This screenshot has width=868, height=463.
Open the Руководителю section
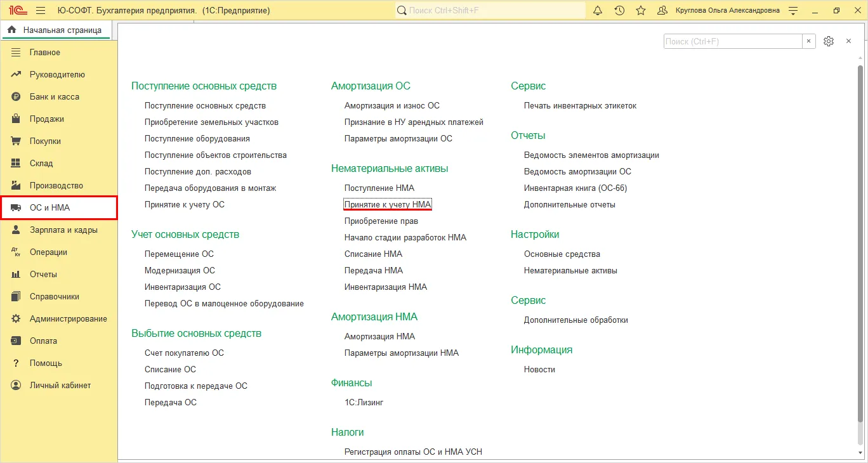(x=58, y=75)
